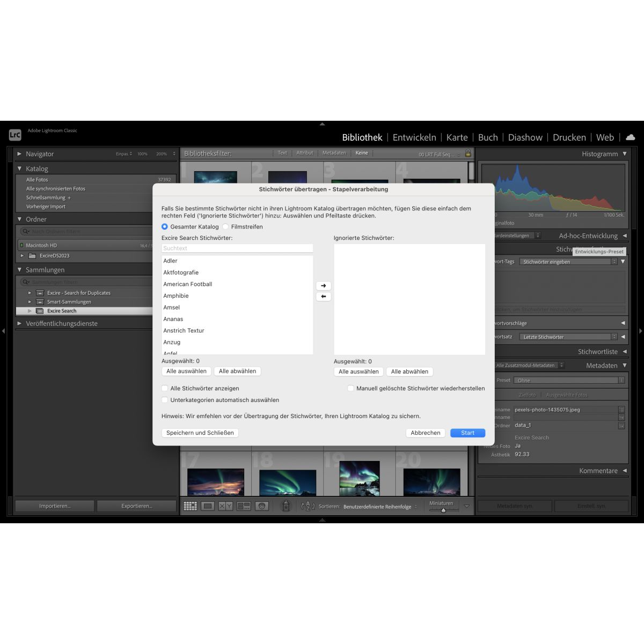Click the Suchtext keyword search field

click(237, 248)
